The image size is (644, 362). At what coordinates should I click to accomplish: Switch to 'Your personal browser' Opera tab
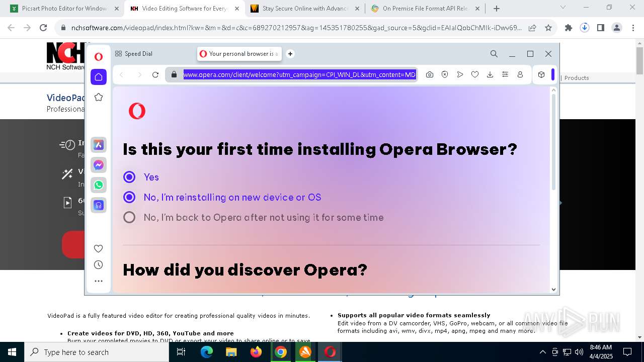pos(239,54)
